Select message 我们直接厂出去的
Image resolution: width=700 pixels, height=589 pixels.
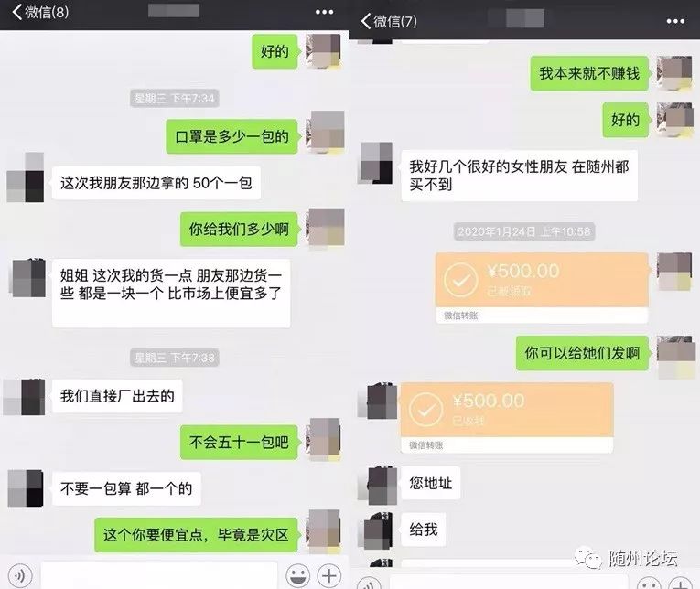[117, 396]
